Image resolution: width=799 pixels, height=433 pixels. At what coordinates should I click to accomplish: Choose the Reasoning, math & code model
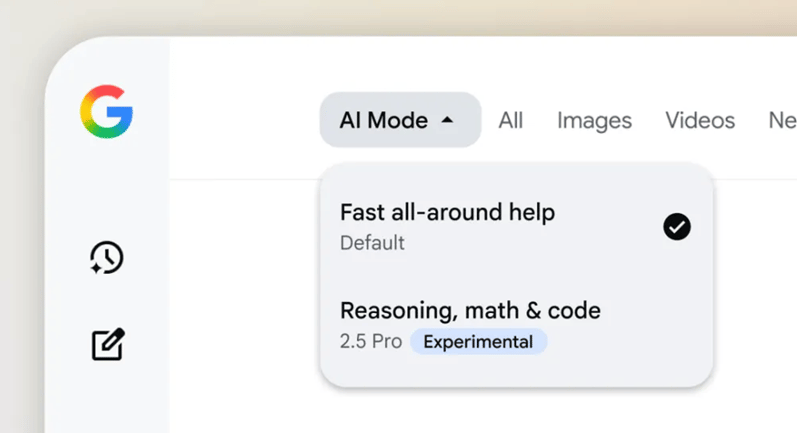516,326
